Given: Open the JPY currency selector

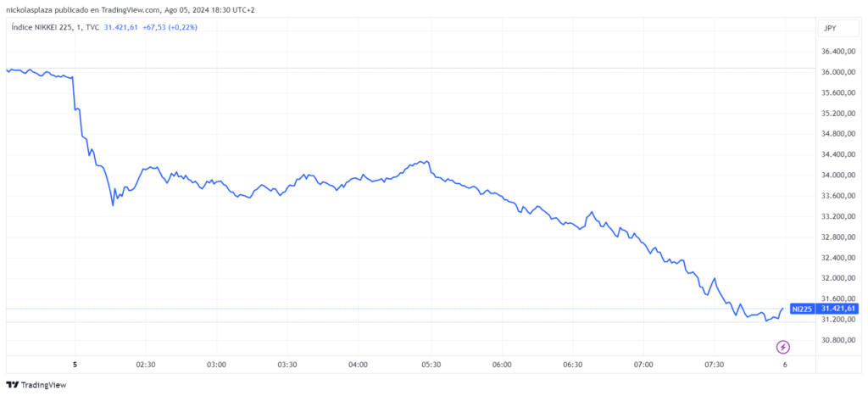Looking at the screenshot, I should click(830, 28).
